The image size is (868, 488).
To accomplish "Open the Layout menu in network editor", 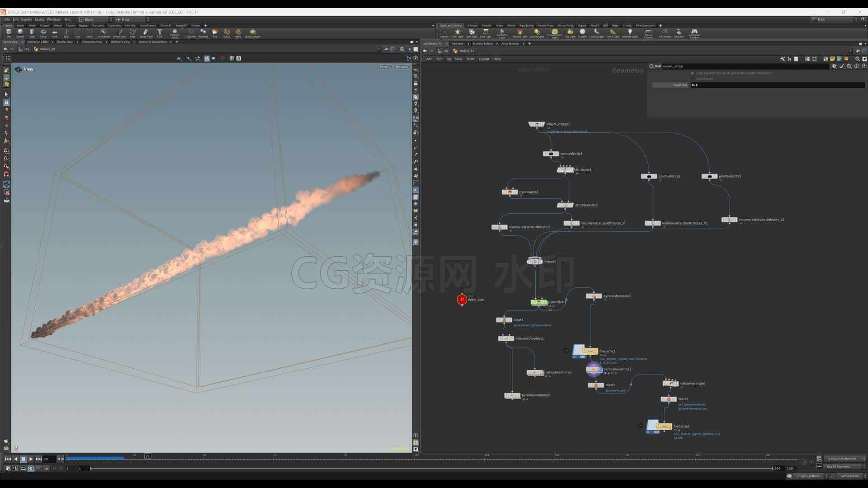I will (x=484, y=59).
